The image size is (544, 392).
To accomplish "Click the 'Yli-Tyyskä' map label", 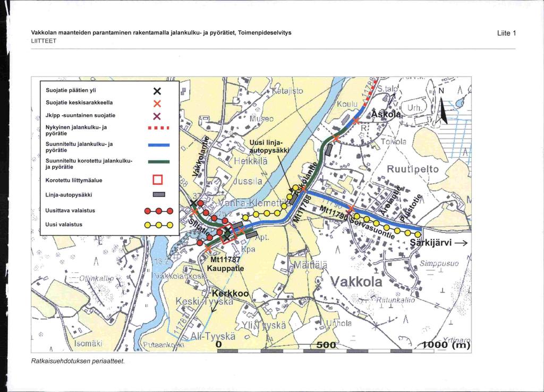I will [264, 325].
